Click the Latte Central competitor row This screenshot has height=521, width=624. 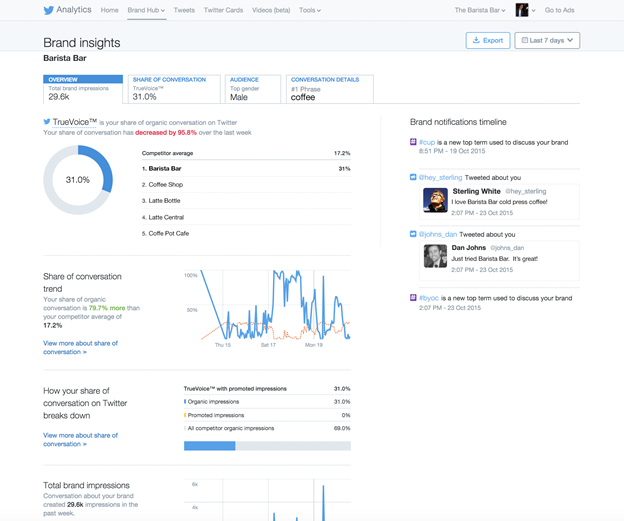[x=246, y=217]
